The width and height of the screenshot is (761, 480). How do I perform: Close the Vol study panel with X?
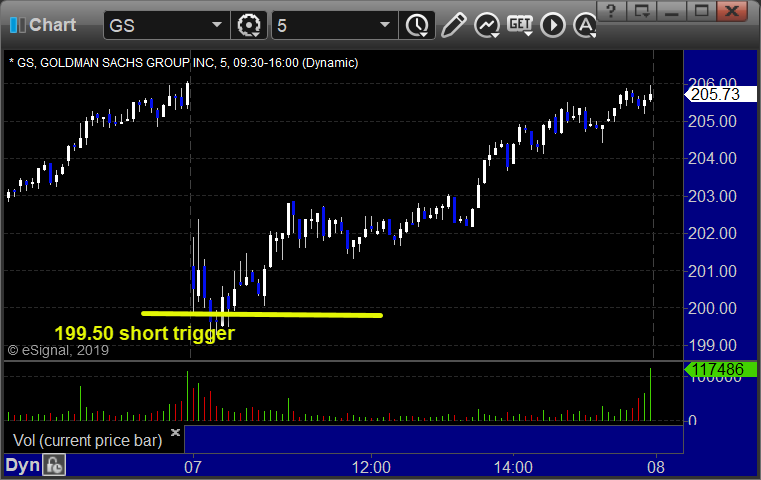click(x=175, y=432)
